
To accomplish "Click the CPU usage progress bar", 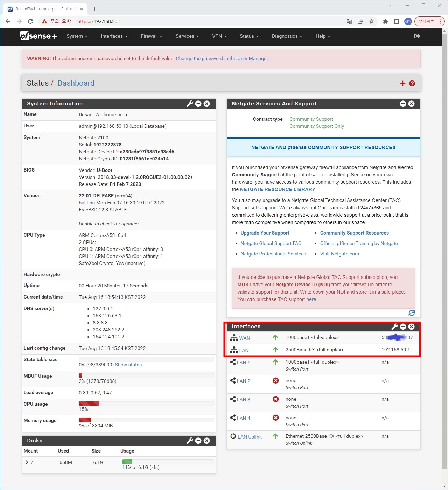I will tap(146, 404).
